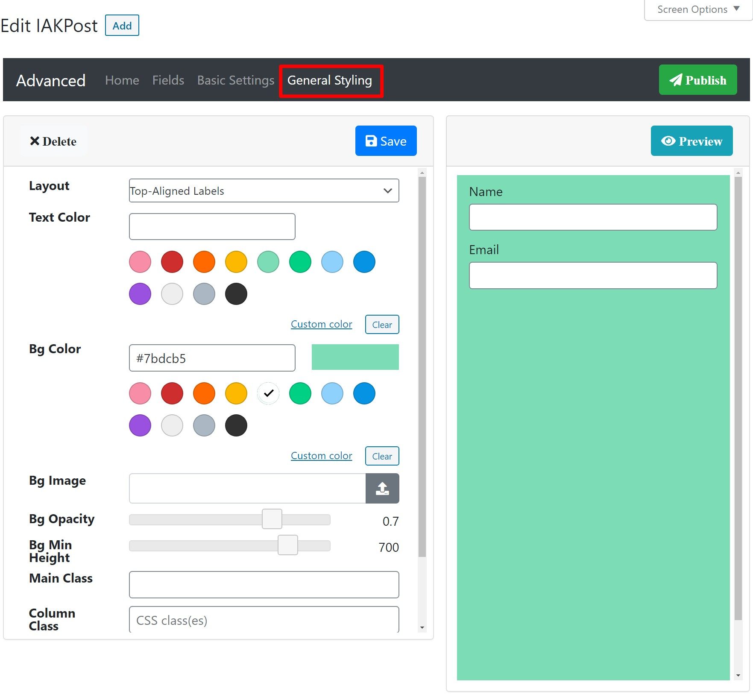Screen dimensions: 753x700
Task: Open the Home tab
Action: (x=122, y=80)
